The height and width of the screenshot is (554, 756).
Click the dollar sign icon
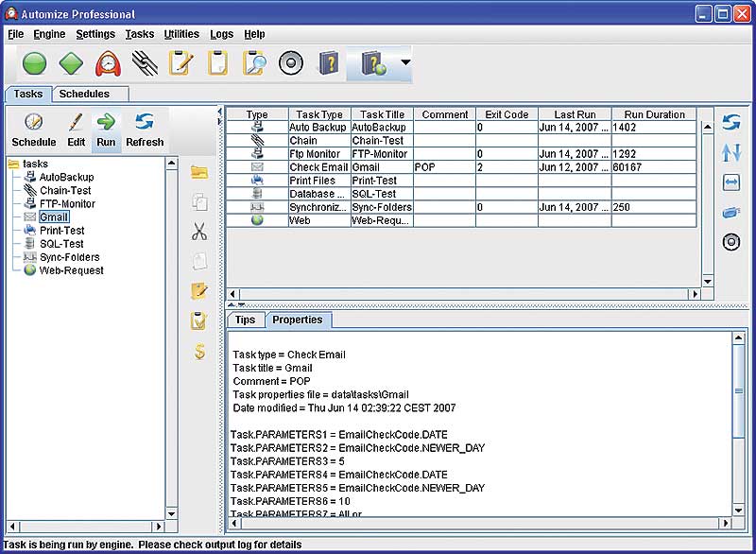pyautogui.click(x=199, y=352)
